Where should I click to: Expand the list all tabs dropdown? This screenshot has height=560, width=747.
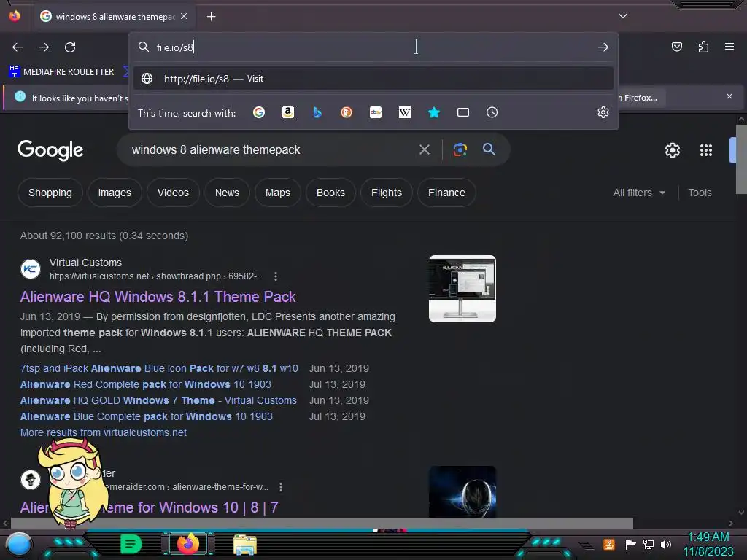623,16
